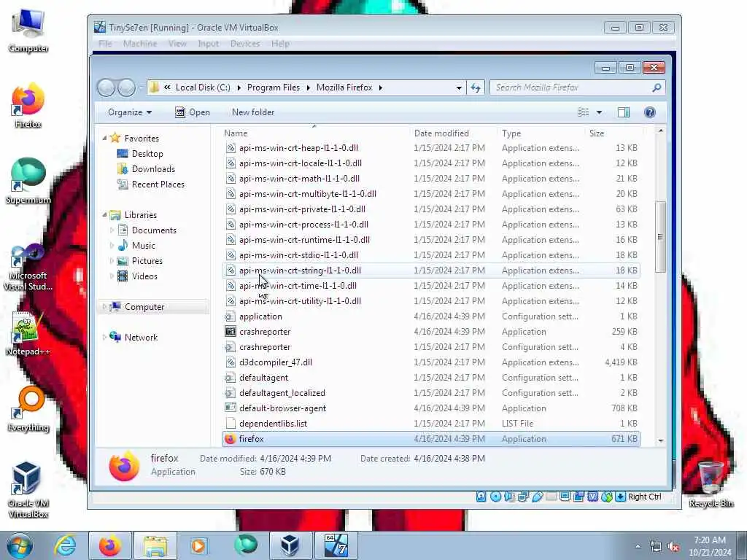Open the Notepad++ desktop shortcut
The width and height of the screenshot is (747, 560).
(x=28, y=332)
